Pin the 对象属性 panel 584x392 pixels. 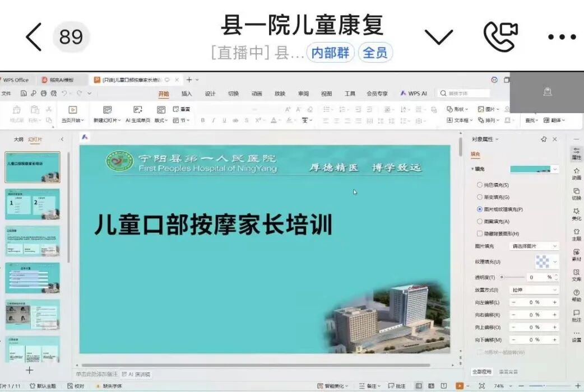point(544,139)
